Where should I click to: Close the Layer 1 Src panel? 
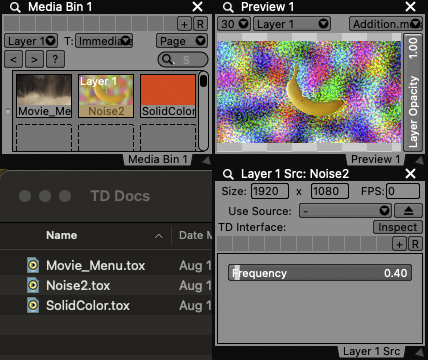coord(411,173)
